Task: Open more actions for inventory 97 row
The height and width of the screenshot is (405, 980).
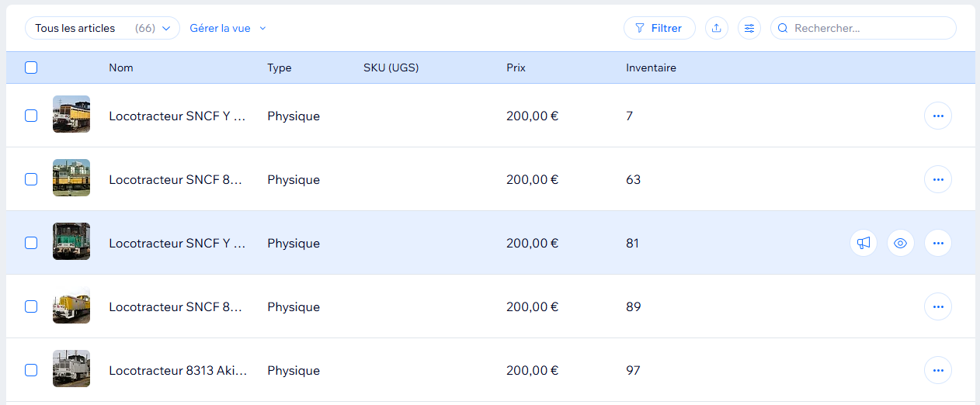Action: click(x=938, y=370)
